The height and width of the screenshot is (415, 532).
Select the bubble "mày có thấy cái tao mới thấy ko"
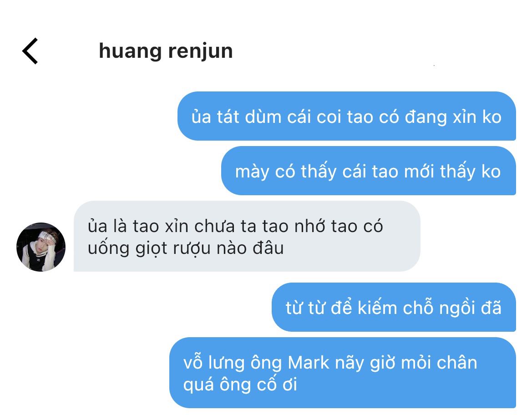click(x=369, y=171)
